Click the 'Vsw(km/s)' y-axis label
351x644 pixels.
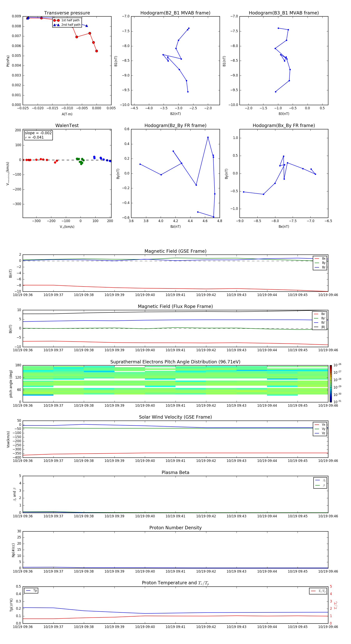pyautogui.click(x=8, y=439)
